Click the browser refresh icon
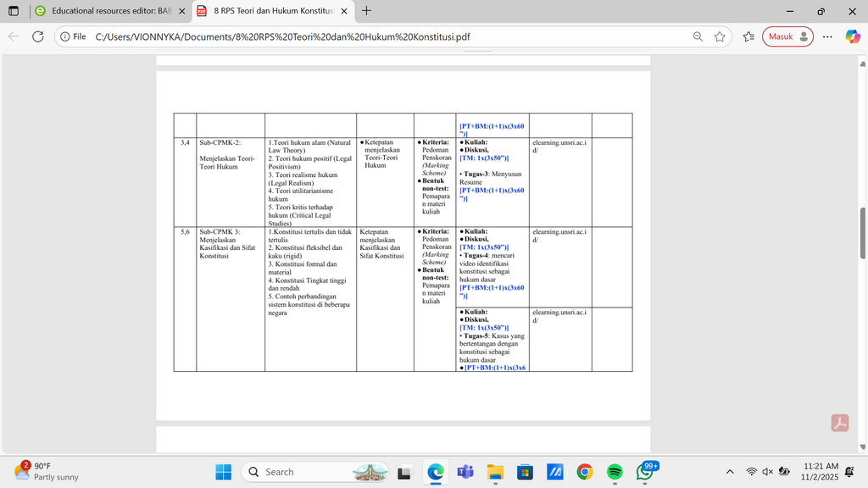Image resolution: width=868 pixels, height=488 pixels. (37, 36)
